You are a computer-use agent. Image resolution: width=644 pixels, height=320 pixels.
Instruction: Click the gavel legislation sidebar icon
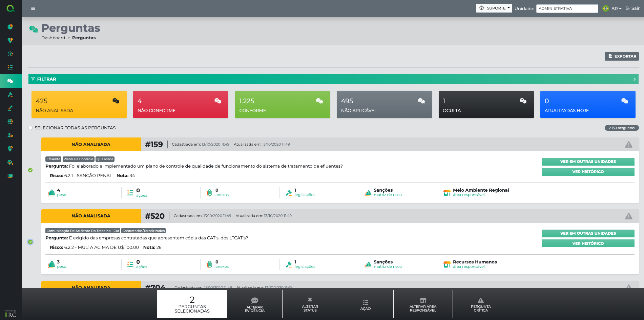10,94
